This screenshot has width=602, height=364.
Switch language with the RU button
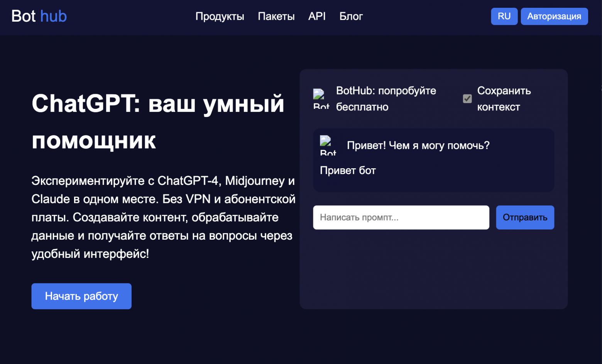(x=504, y=16)
